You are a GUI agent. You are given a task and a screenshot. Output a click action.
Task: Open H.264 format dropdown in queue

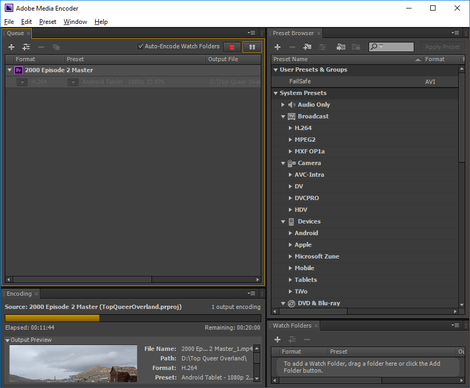(x=22, y=82)
